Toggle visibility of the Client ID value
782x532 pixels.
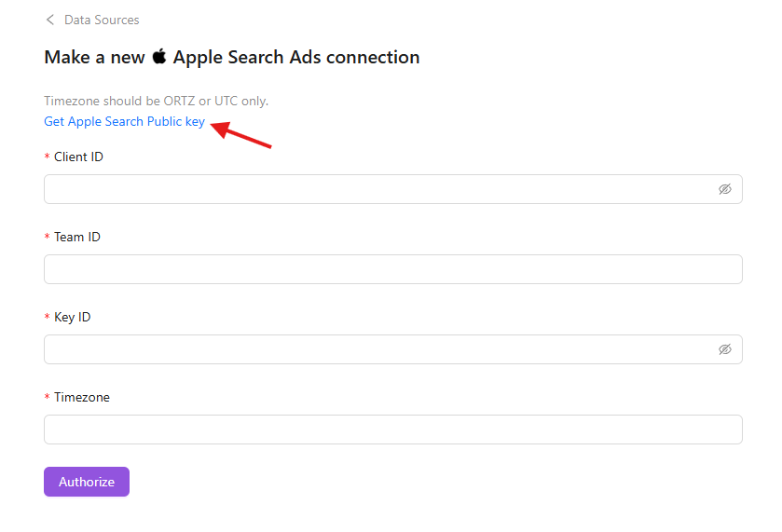[x=724, y=189]
